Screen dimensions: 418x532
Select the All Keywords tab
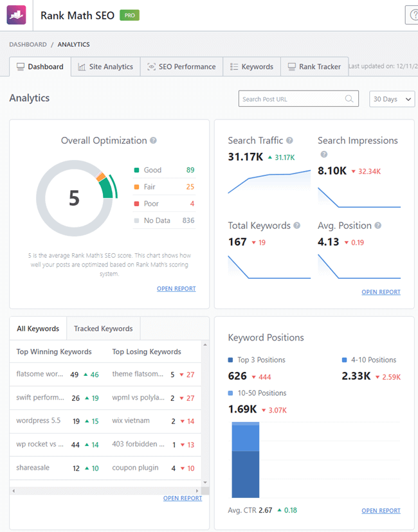tap(38, 328)
